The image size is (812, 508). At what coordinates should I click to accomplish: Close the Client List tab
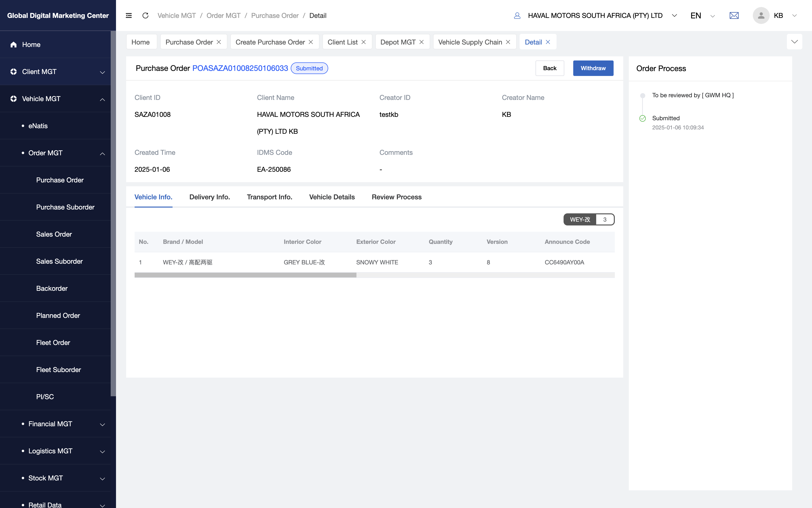[363, 42]
